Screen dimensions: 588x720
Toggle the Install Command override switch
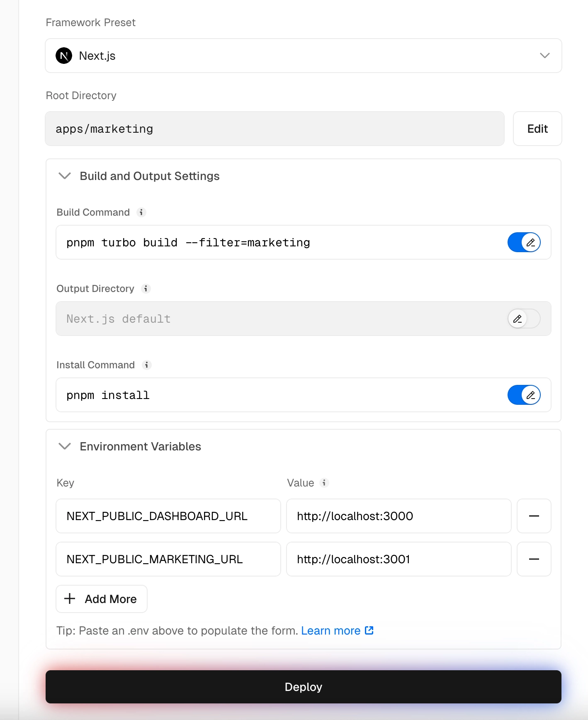[524, 395]
